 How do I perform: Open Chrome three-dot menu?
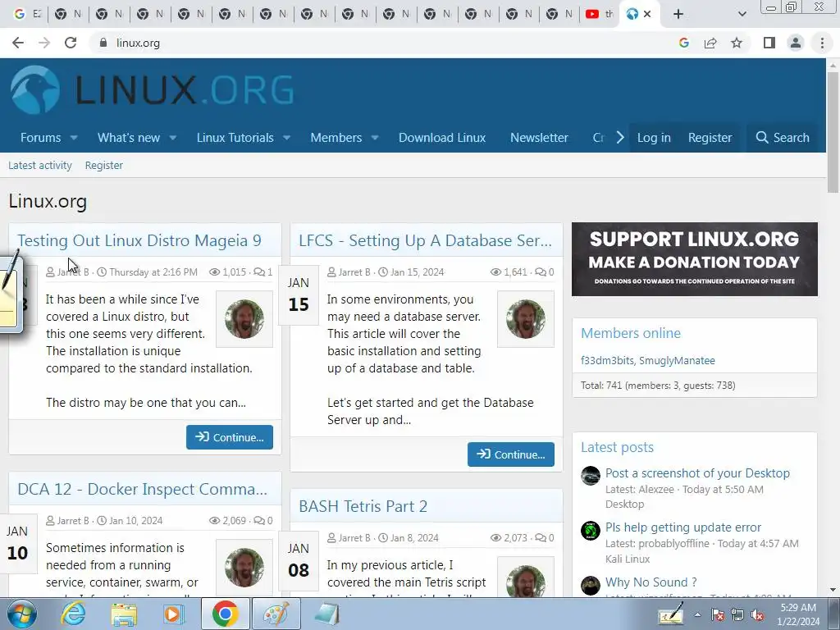coord(822,43)
